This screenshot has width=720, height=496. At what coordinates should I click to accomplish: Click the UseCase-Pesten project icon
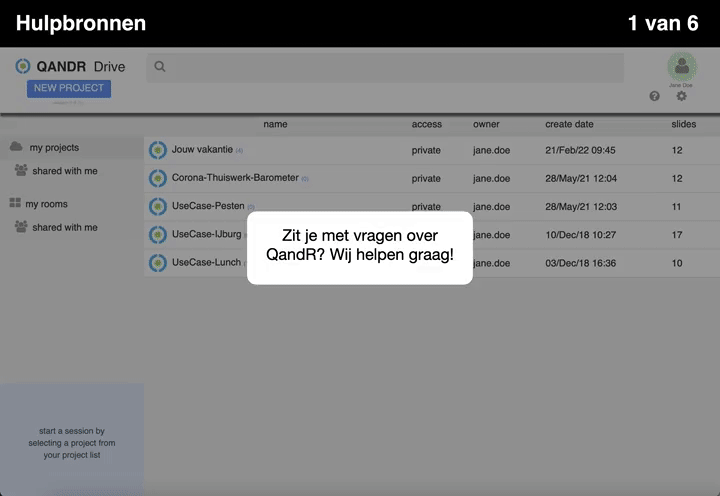pos(157,206)
